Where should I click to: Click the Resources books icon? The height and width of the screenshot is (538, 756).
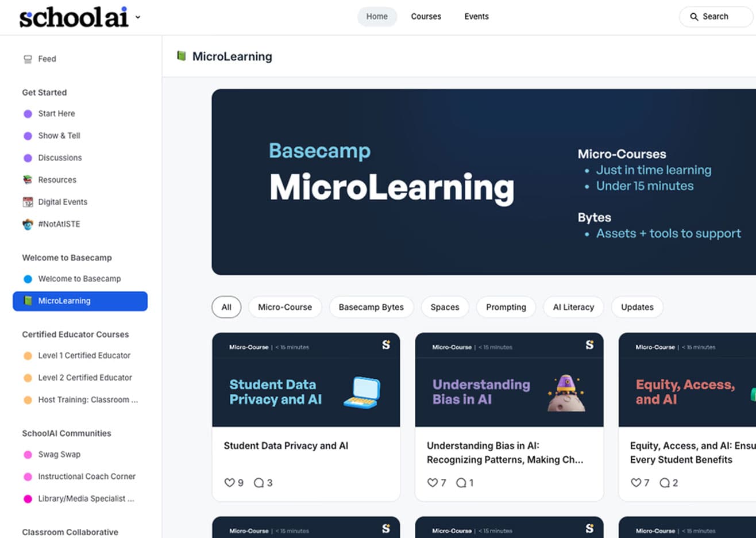28,180
